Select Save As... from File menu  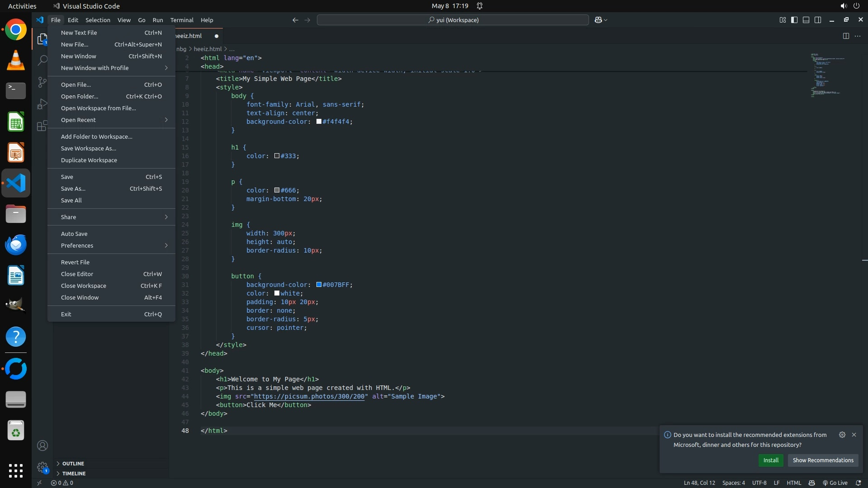[73, 188]
